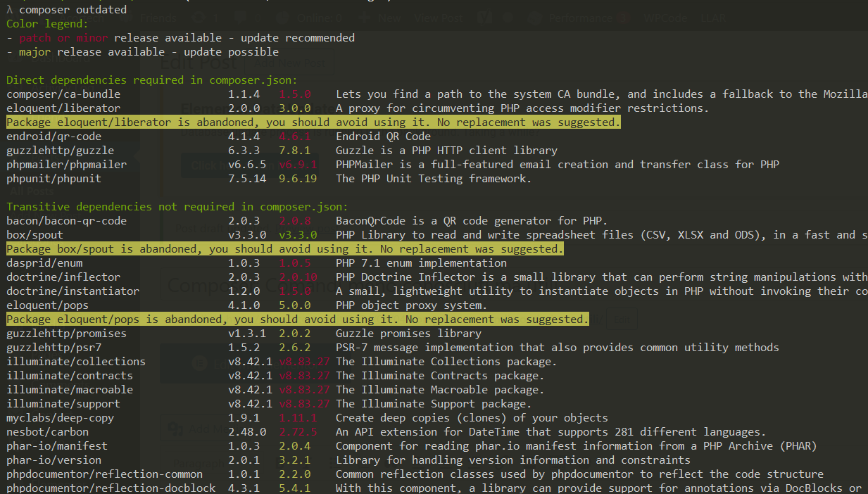This screenshot has height=494, width=868.
Task: Click latest version 9.6.19 of phpunit
Action: pyautogui.click(x=298, y=179)
